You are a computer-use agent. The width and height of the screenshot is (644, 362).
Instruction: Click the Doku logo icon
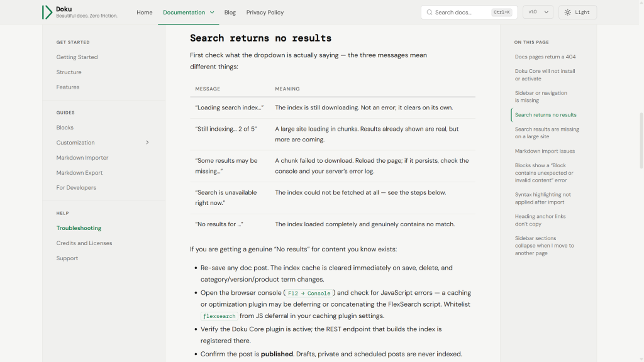pyautogui.click(x=47, y=13)
